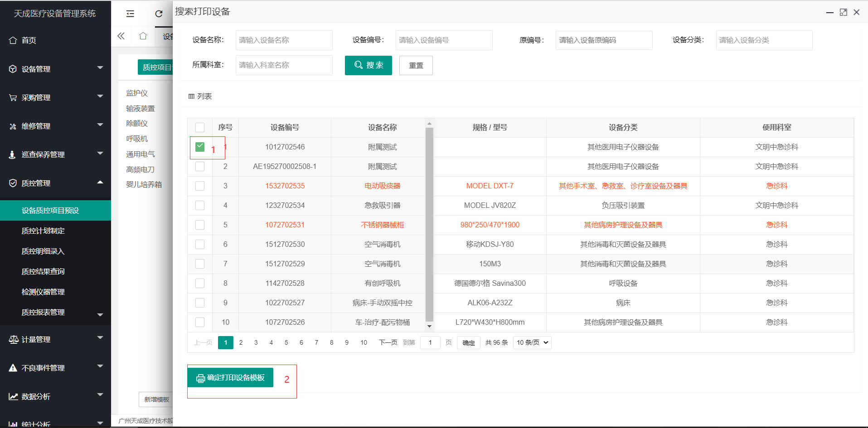Click the magnifier icon on 搜索 button

359,65
